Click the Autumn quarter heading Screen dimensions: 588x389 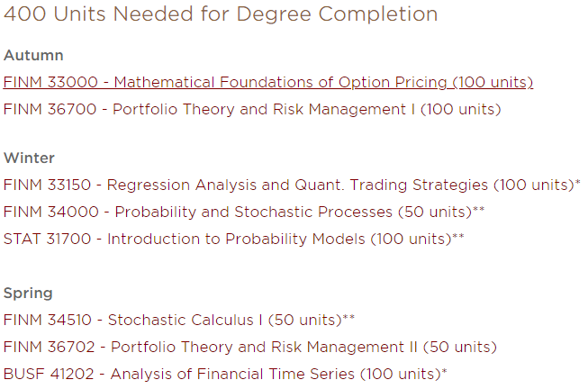point(33,55)
